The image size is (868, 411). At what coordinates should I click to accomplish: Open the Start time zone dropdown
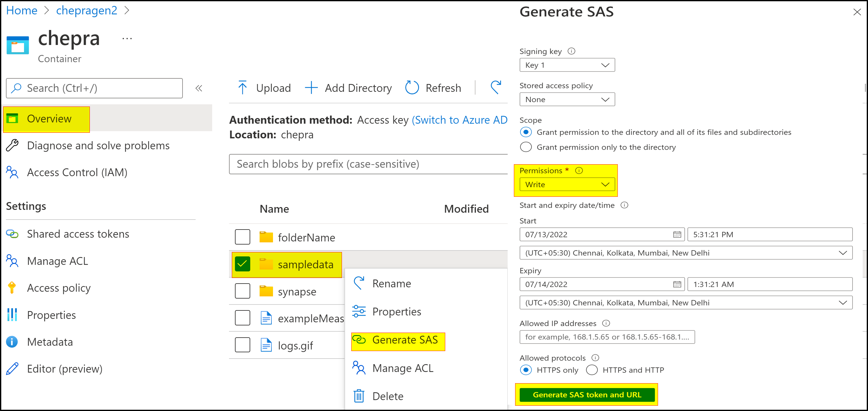click(686, 253)
